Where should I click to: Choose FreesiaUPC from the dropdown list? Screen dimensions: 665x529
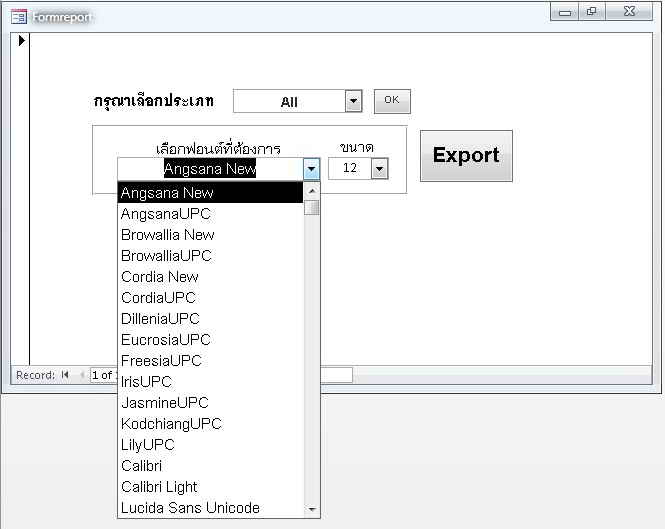[x=210, y=361]
